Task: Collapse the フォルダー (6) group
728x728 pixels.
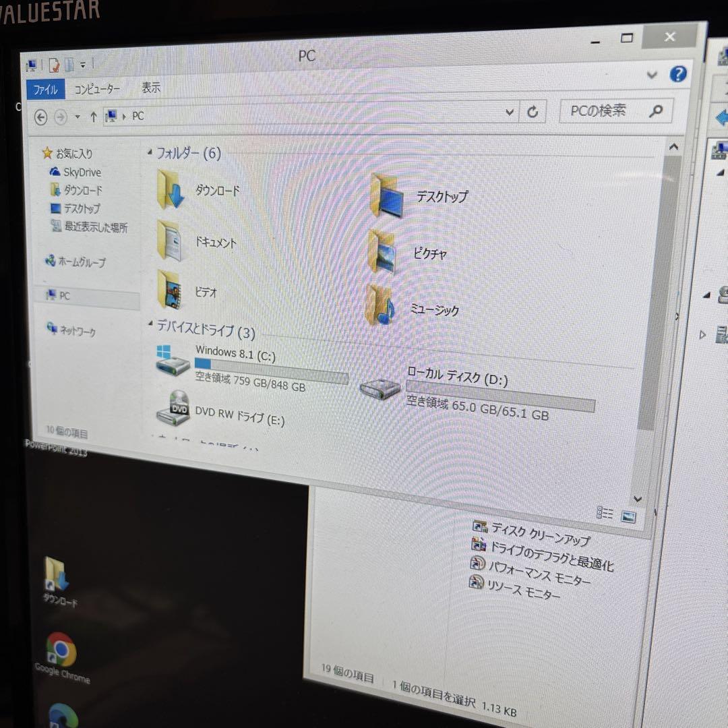Action: click(150, 152)
